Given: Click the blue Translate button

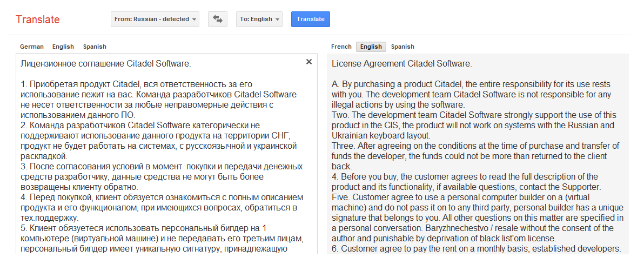Looking at the screenshot, I should pos(311,19).
